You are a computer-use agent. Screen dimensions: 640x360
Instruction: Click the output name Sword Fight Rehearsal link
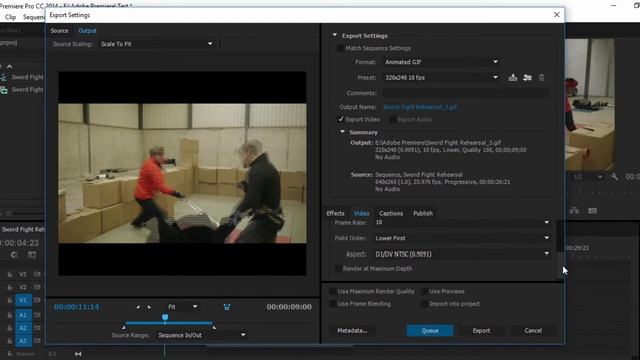click(x=420, y=107)
